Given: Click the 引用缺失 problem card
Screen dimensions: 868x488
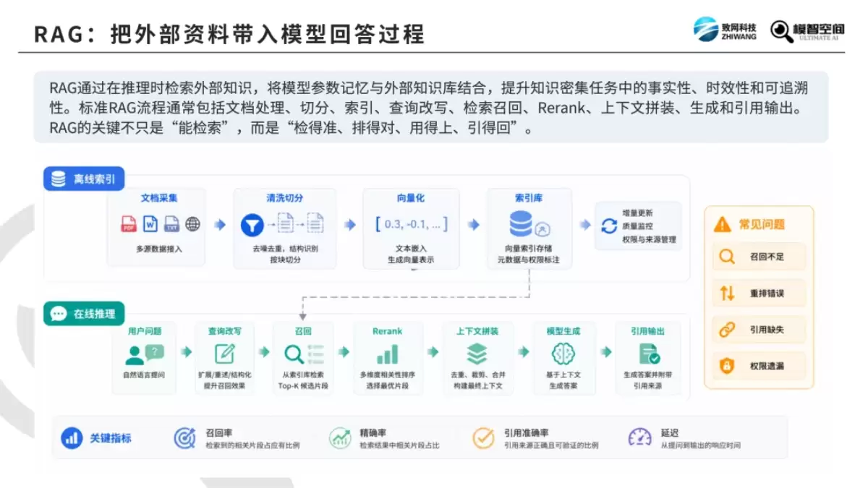Looking at the screenshot, I should [x=759, y=330].
